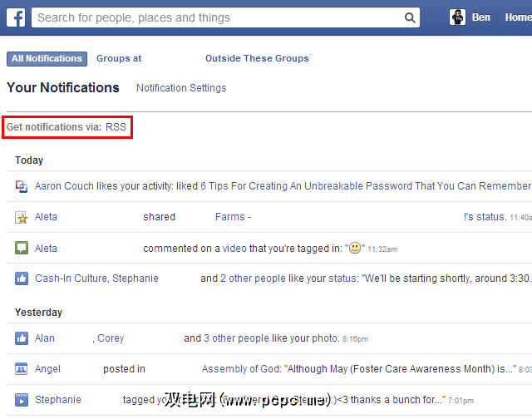Click the Your Notifications heading
532x419 pixels.
pyautogui.click(x=63, y=87)
